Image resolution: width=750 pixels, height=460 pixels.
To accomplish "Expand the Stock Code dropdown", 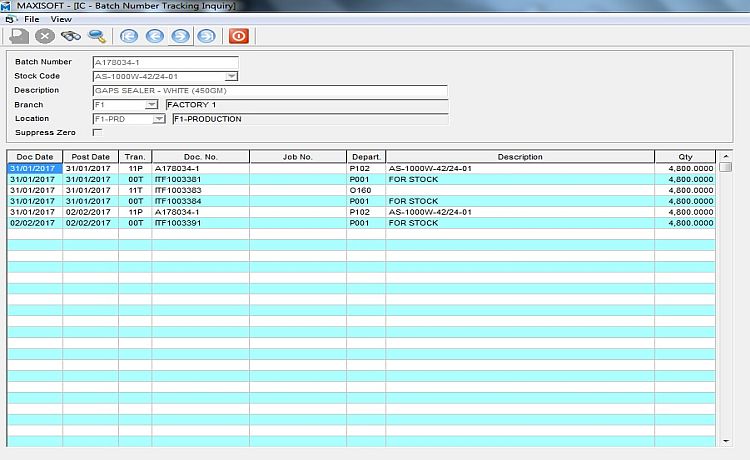I will click(231, 76).
